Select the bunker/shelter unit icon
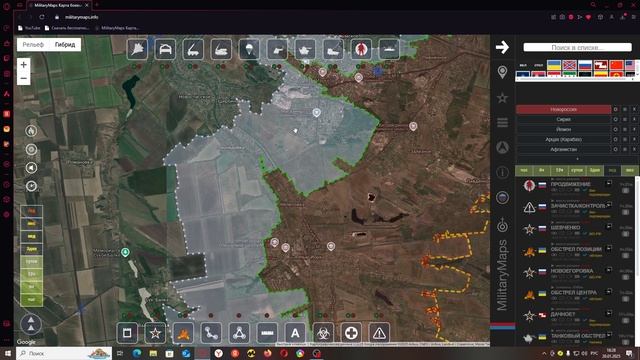 pyautogui.click(x=165, y=49)
